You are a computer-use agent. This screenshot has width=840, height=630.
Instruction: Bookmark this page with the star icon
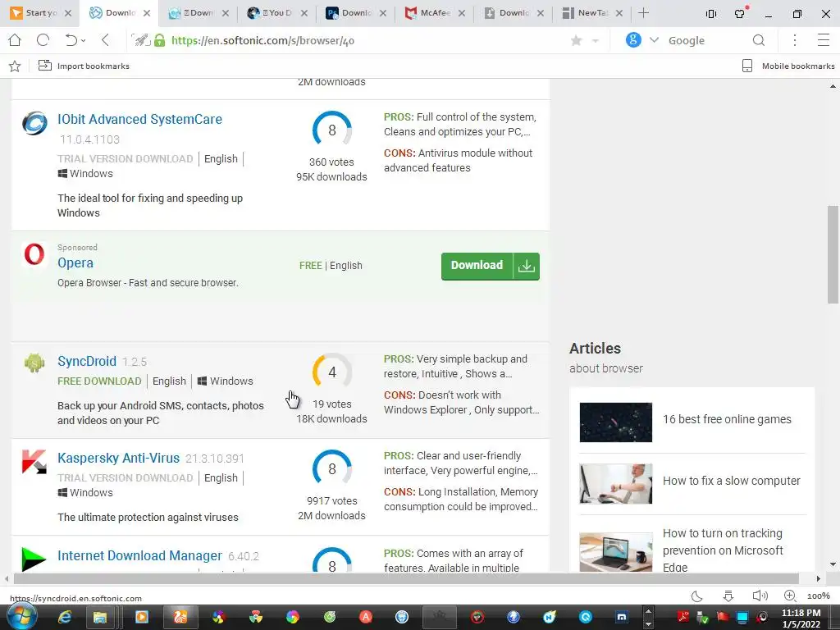pos(577,40)
